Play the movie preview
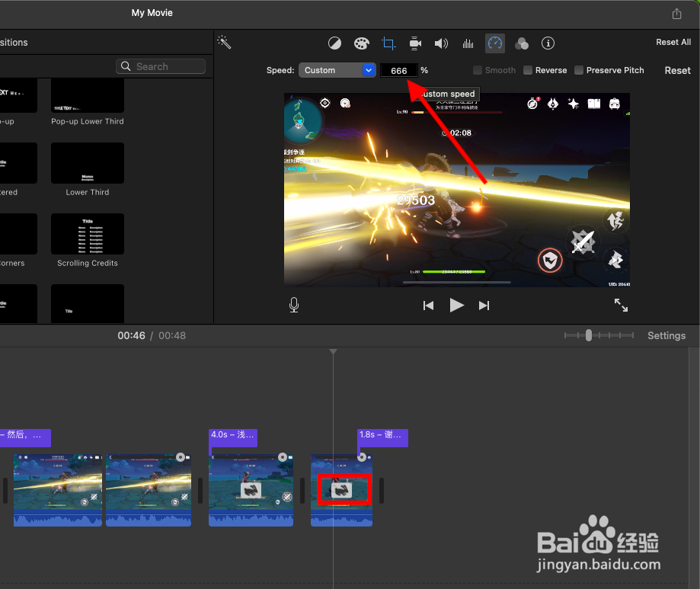Image resolution: width=700 pixels, height=589 pixels. tap(456, 306)
